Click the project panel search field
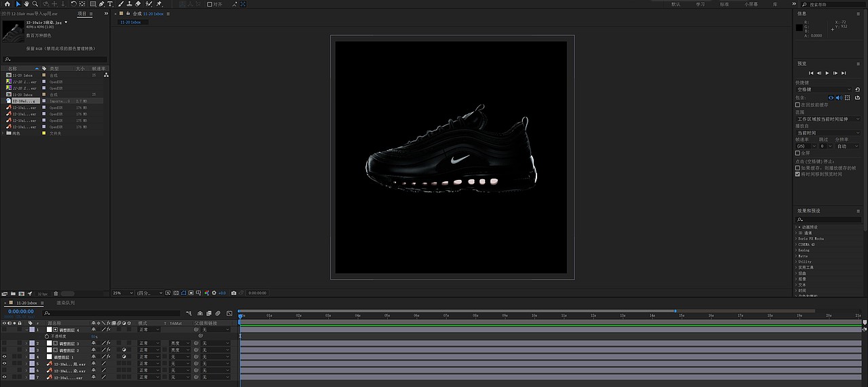The width and height of the screenshot is (868, 387). [54, 59]
